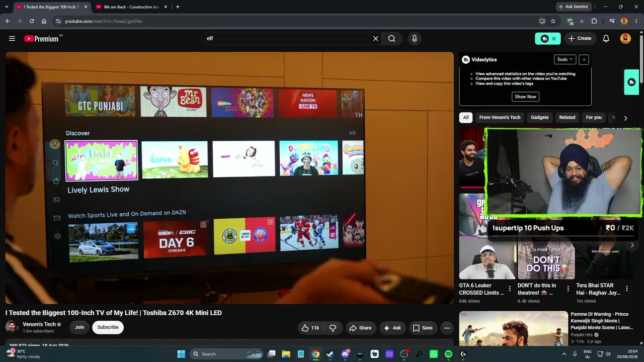Open the Windows Start menu
644x362 pixels.
coord(181,354)
